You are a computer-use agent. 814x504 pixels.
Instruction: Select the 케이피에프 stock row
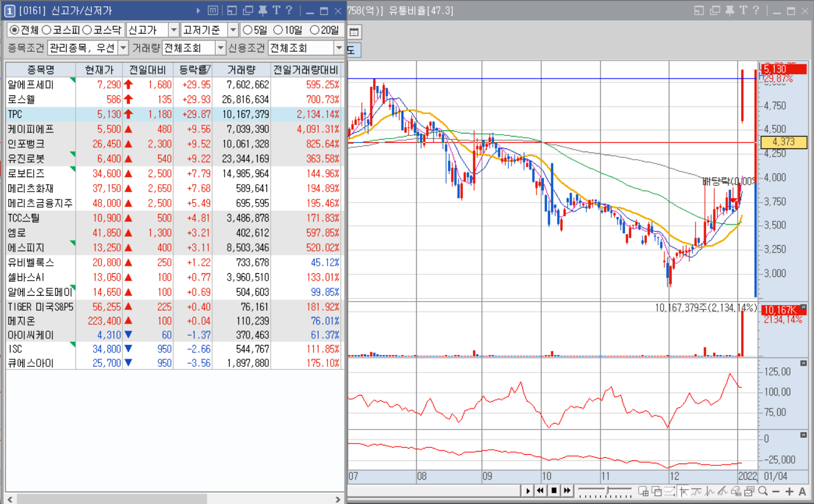pos(174,129)
